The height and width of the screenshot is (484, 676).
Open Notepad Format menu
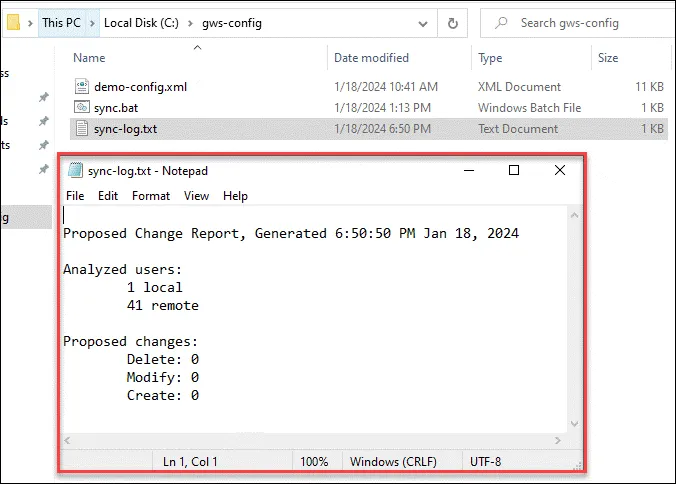pyautogui.click(x=151, y=196)
